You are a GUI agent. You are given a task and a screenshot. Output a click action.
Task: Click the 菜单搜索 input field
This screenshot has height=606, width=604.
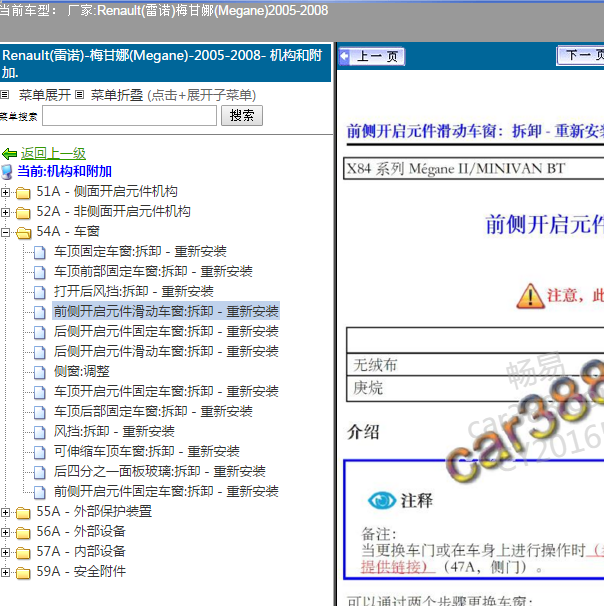click(129, 116)
